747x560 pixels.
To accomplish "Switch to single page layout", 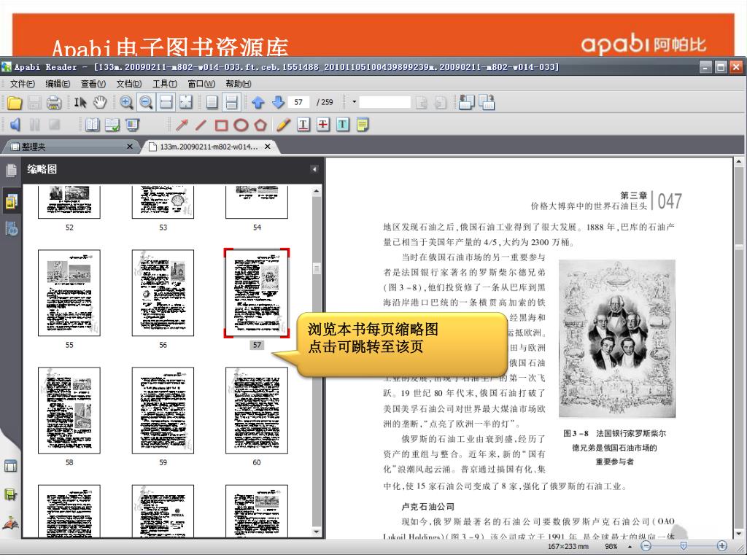I will point(212,102).
